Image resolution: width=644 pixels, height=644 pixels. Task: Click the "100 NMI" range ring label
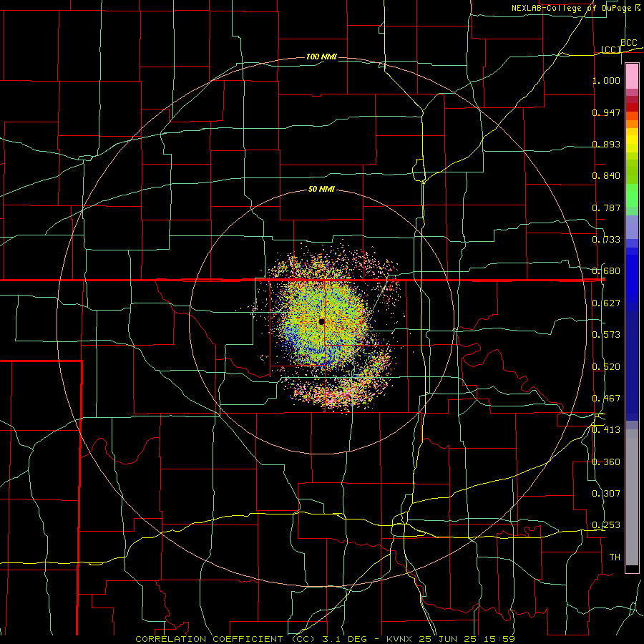[x=321, y=57]
